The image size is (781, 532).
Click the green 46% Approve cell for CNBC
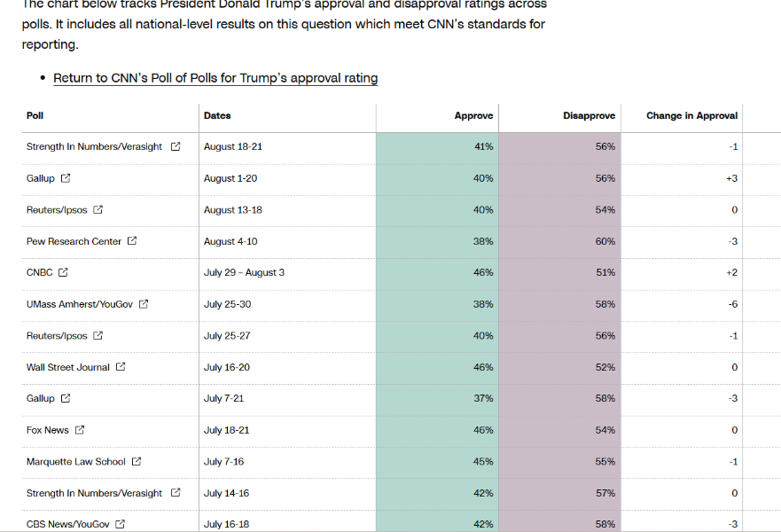point(437,272)
